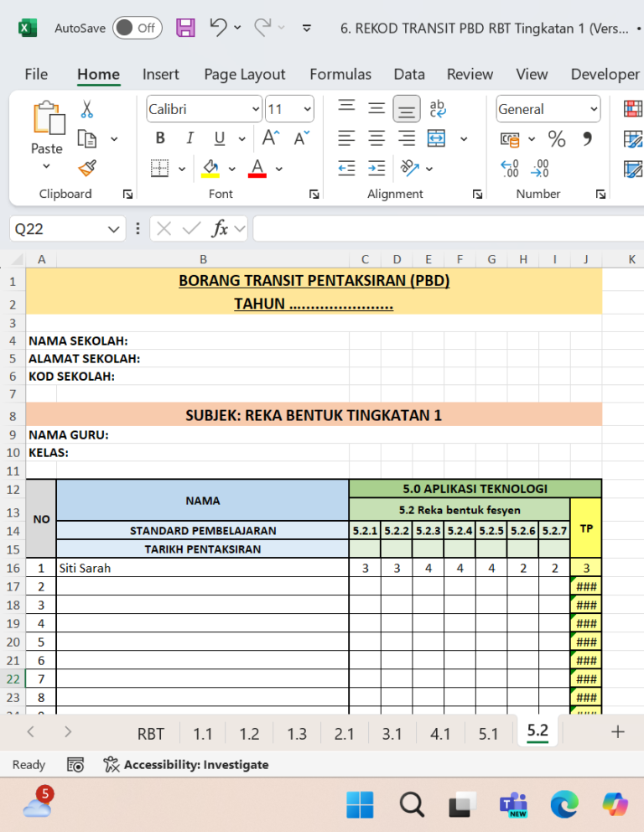Screen dimensions: 644x832
Task: Toggle Italic formatting
Action: click(x=190, y=138)
